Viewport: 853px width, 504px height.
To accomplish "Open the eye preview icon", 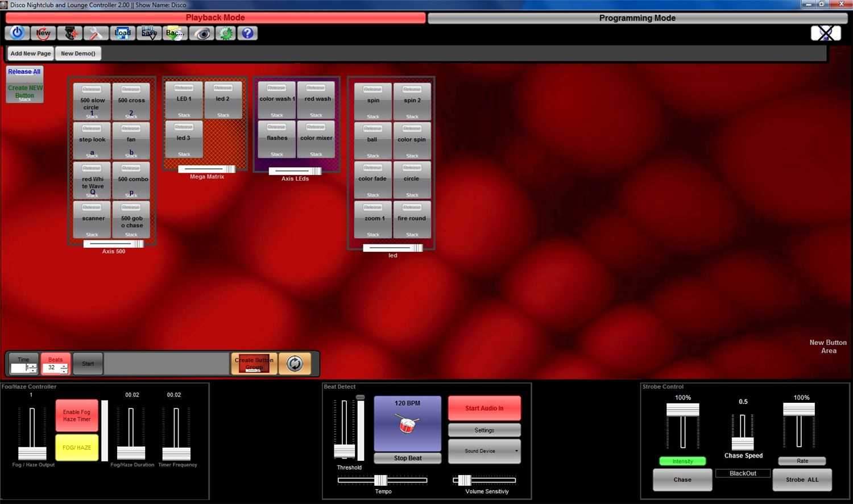I will tap(202, 33).
